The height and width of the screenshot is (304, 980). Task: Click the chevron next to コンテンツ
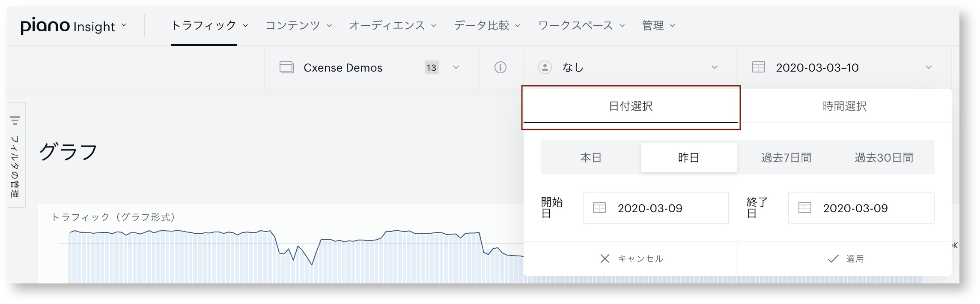click(x=329, y=26)
